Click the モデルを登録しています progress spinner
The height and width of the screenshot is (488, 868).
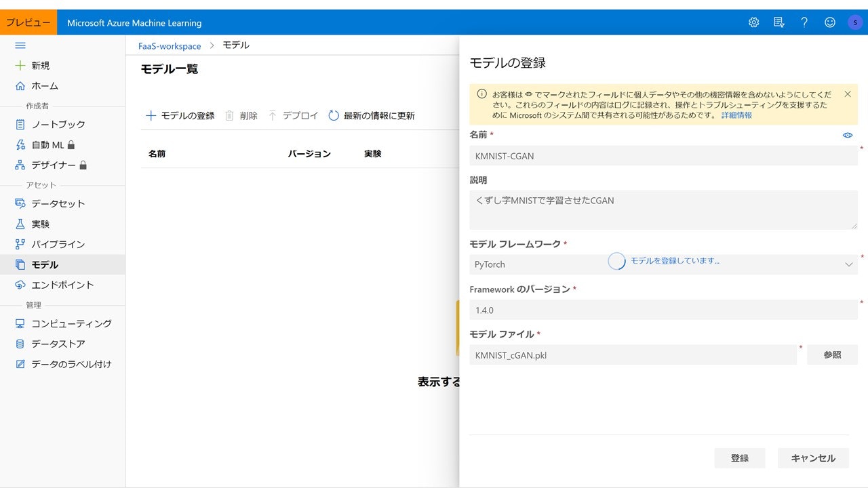click(x=616, y=261)
